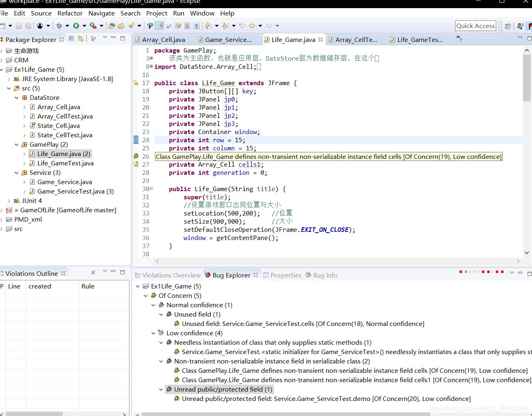The image size is (532, 416).
Task: Click the green Run button icon
Action: pos(76,26)
